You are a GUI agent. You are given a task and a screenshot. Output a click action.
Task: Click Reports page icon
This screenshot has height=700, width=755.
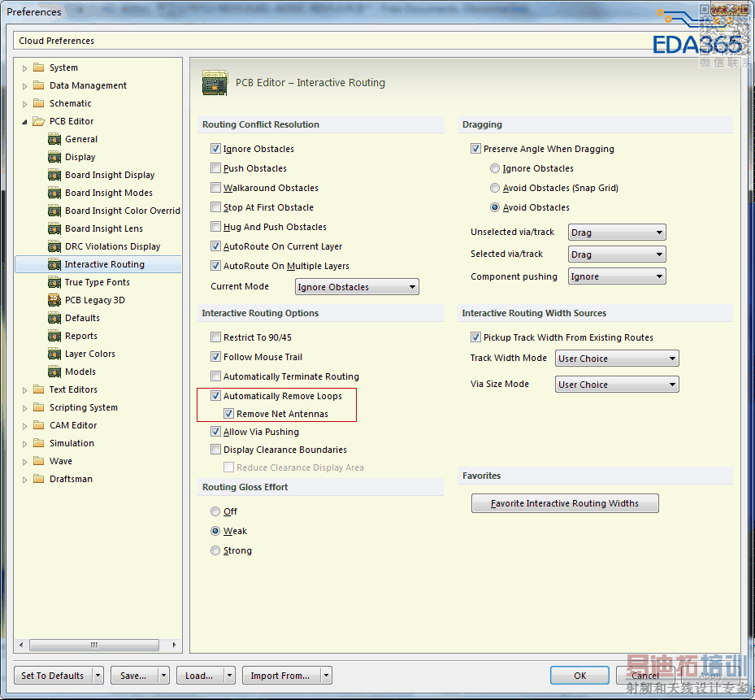pos(54,336)
